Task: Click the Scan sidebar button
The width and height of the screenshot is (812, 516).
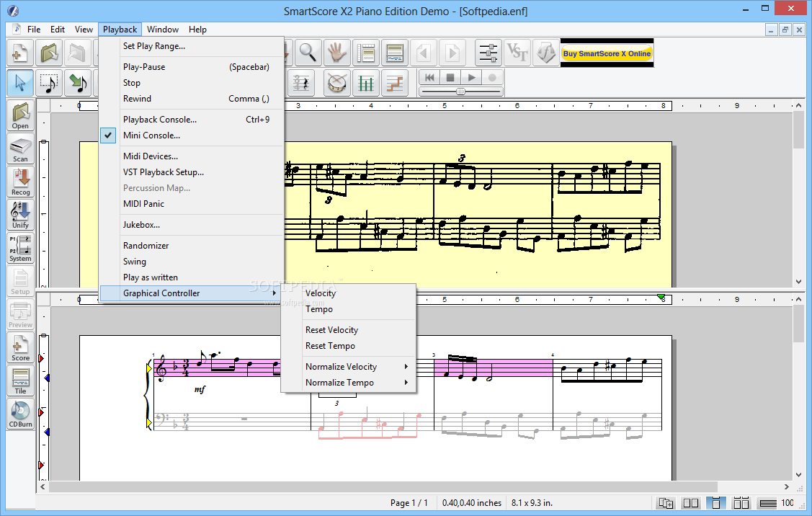Action: point(21,148)
